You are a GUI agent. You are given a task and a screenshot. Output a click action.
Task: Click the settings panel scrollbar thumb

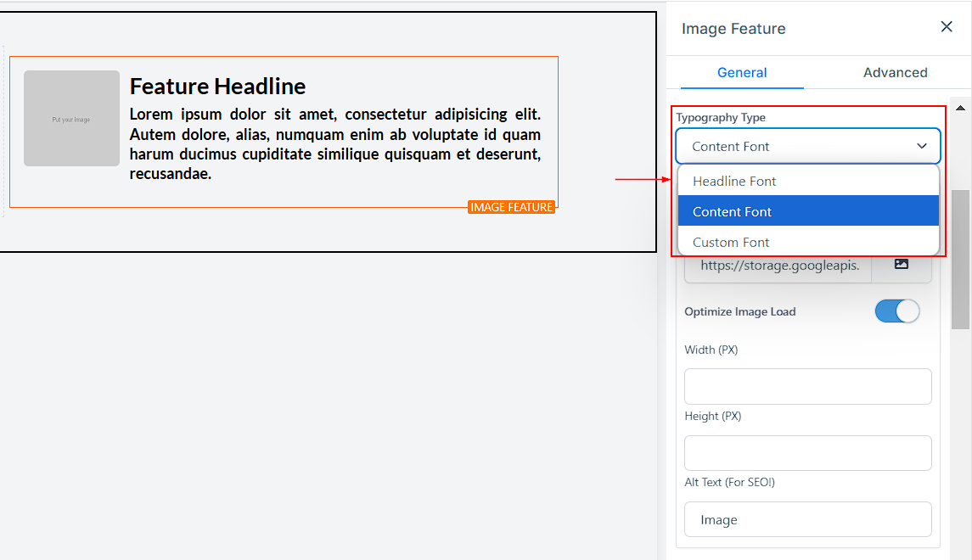click(960, 259)
